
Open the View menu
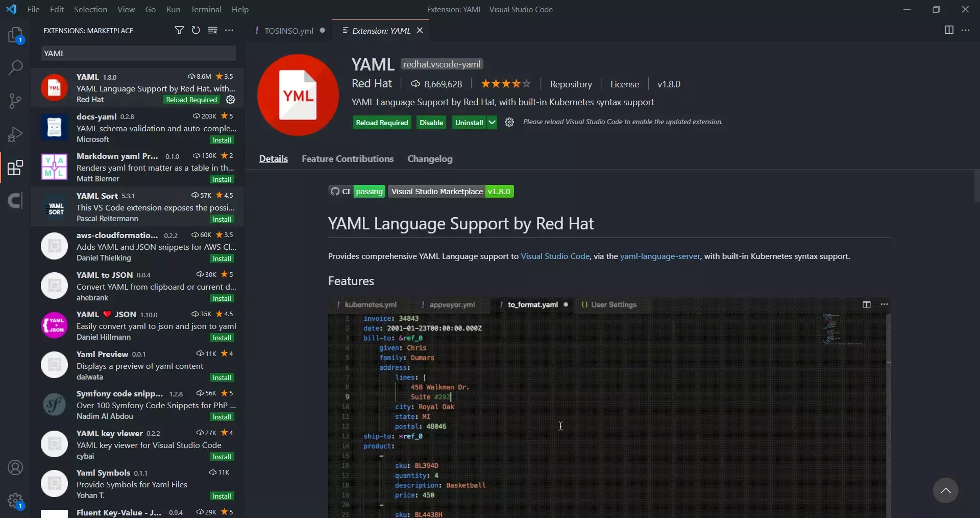tap(126, 9)
